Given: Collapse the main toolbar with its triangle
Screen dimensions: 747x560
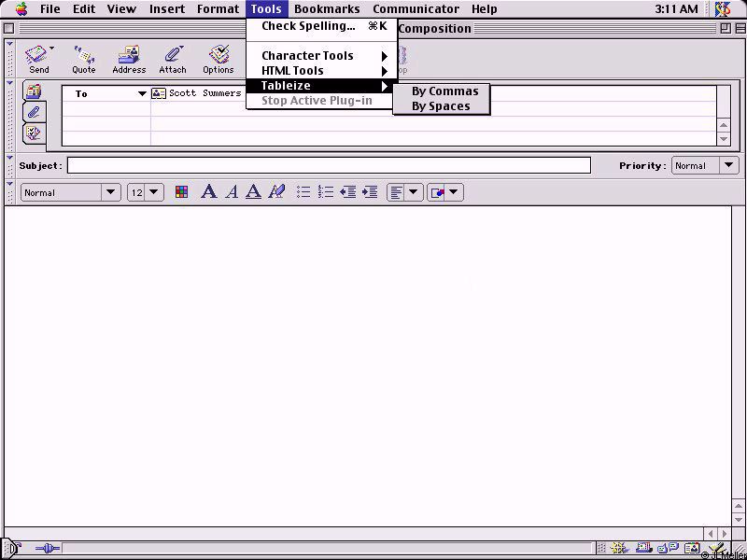Looking at the screenshot, I should click(x=9, y=45).
